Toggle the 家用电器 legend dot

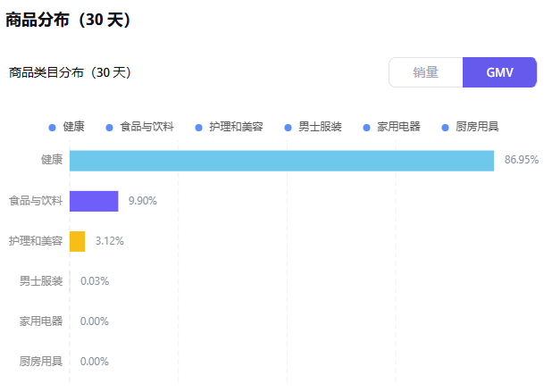(x=366, y=128)
